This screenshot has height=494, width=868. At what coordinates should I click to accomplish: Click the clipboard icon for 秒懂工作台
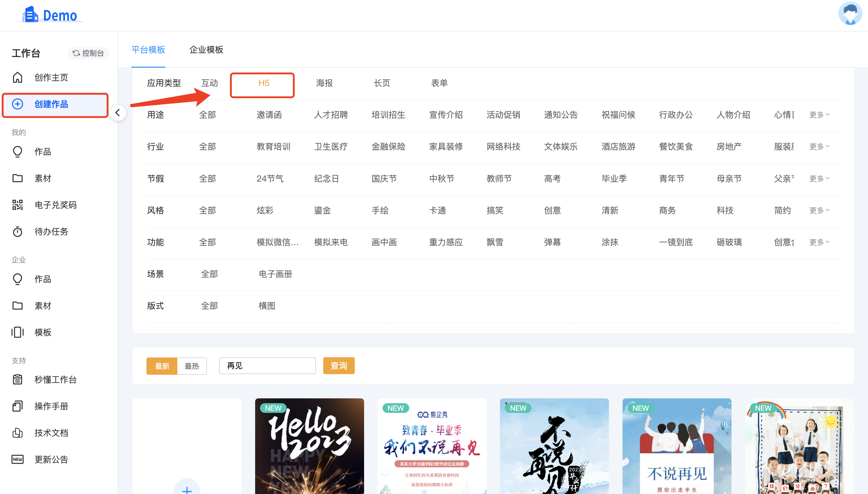(x=18, y=379)
